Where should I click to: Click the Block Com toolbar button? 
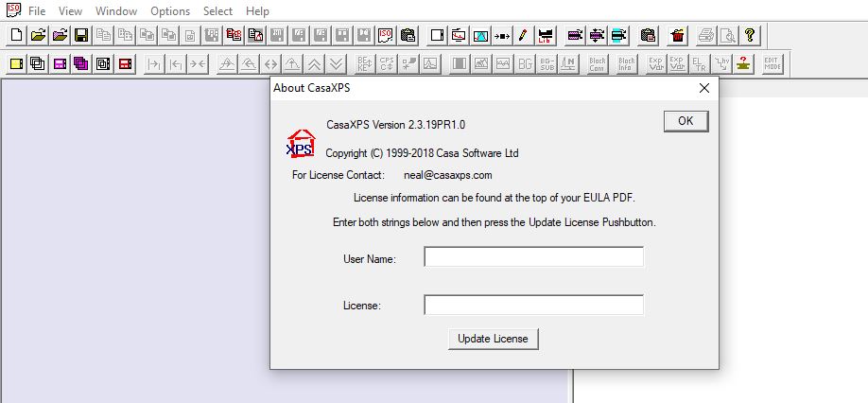tap(598, 63)
